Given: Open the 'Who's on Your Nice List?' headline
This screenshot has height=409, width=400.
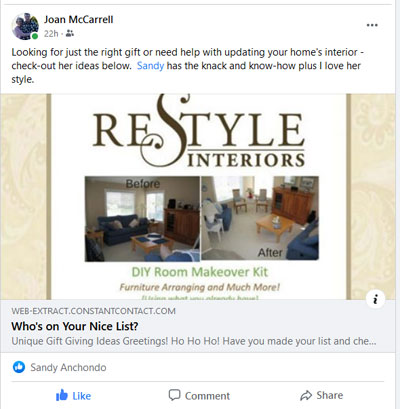Looking at the screenshot, I should click(75, 326).
